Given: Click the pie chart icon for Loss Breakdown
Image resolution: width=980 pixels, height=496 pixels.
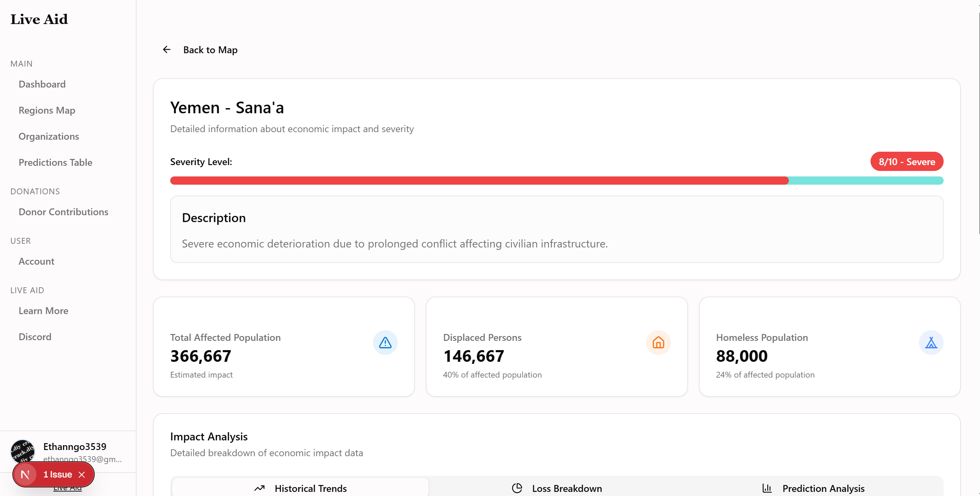Looking at the screenshot, I should click(517, 488).
